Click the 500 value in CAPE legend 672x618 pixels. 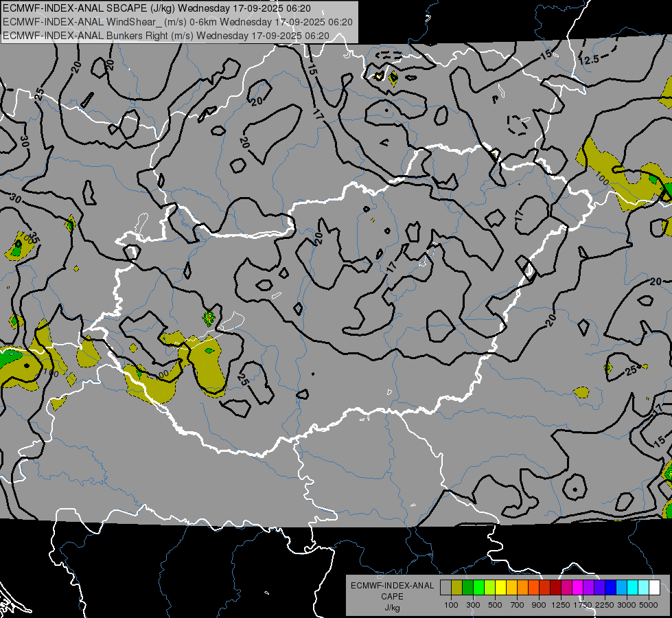point(495,605)
